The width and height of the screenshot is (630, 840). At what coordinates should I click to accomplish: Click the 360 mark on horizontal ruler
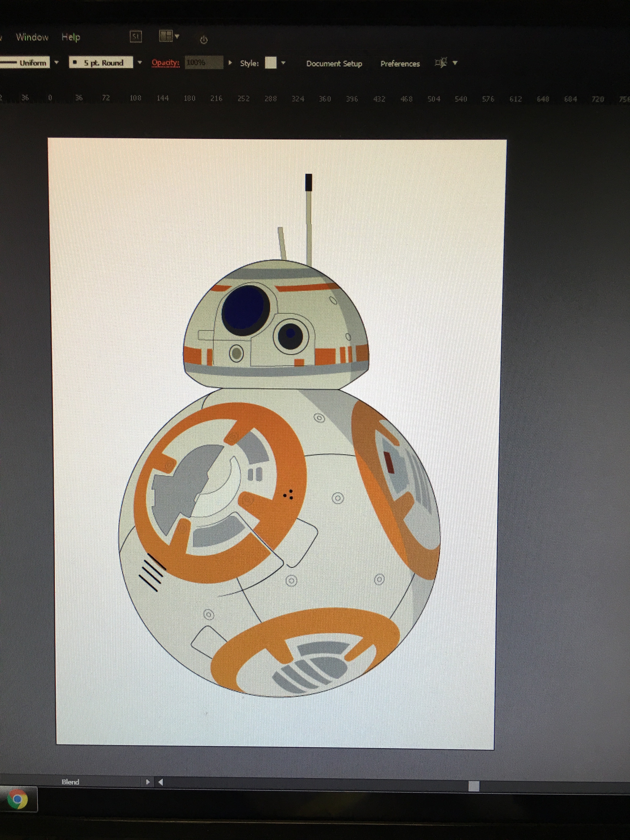pyautogui.click(x=325, y=99)
